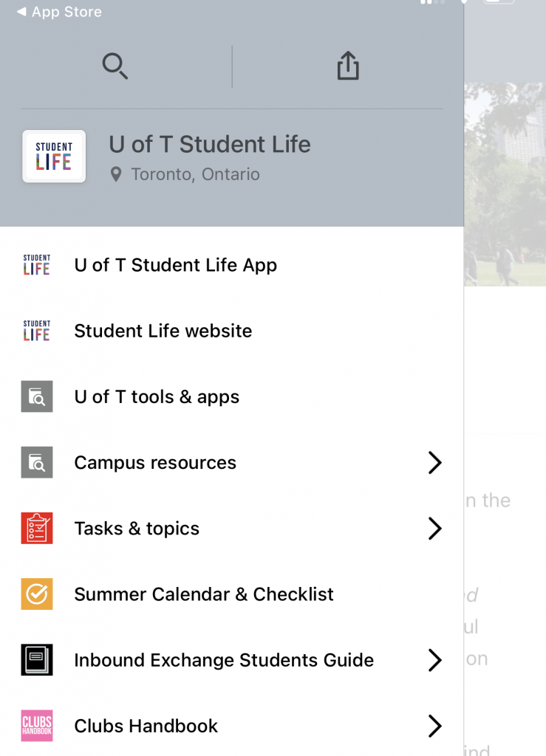Click the Summer Calendar checkmark icon
This screenshot has height=756, width=546.
[x=37, y=594]
